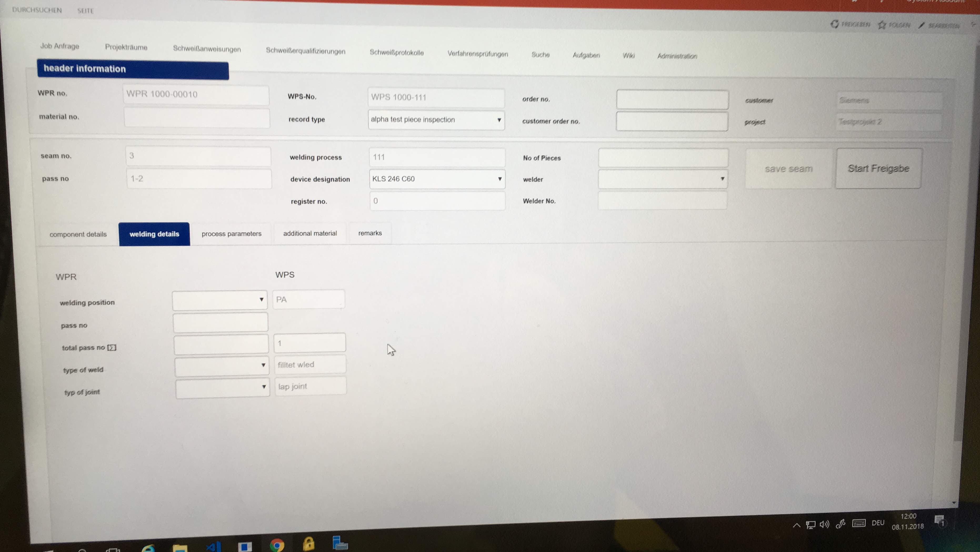This screenshot has width=980, height=552.
Task: Click the touch keyboard tray icon
Action: tap(859, 523)
